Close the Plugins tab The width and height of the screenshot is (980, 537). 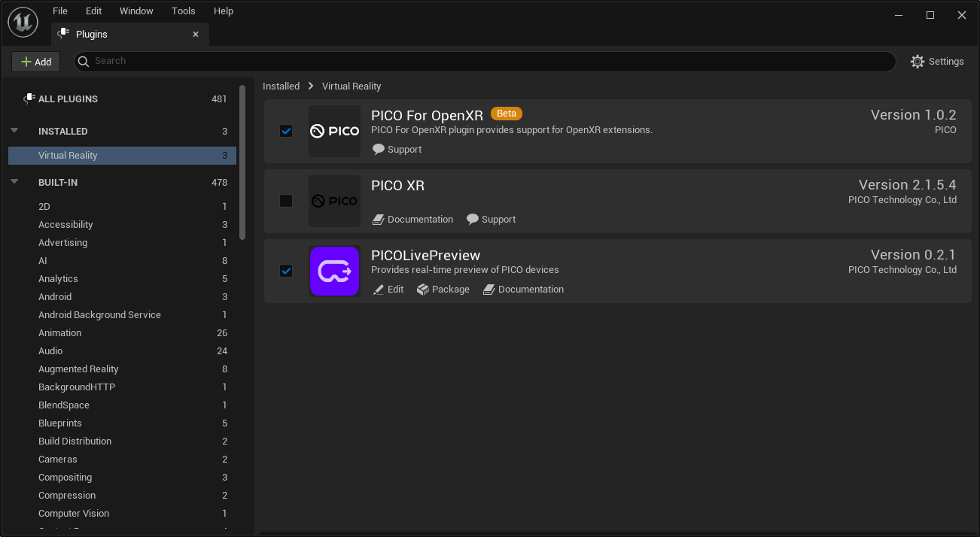click(196, 34)
